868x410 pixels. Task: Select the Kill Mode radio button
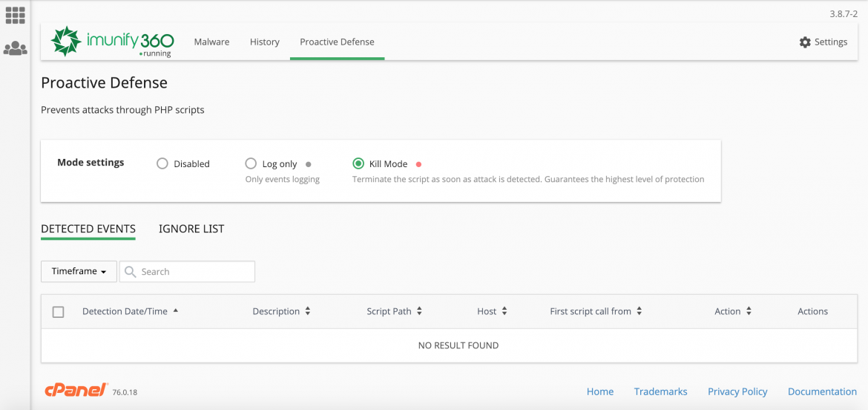click(x=358, y=163)
